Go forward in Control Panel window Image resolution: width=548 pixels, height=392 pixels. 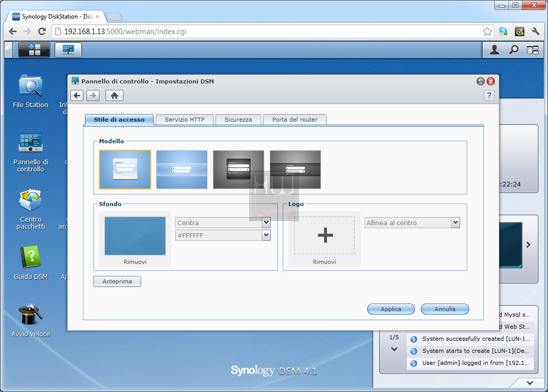pos(93,95)
